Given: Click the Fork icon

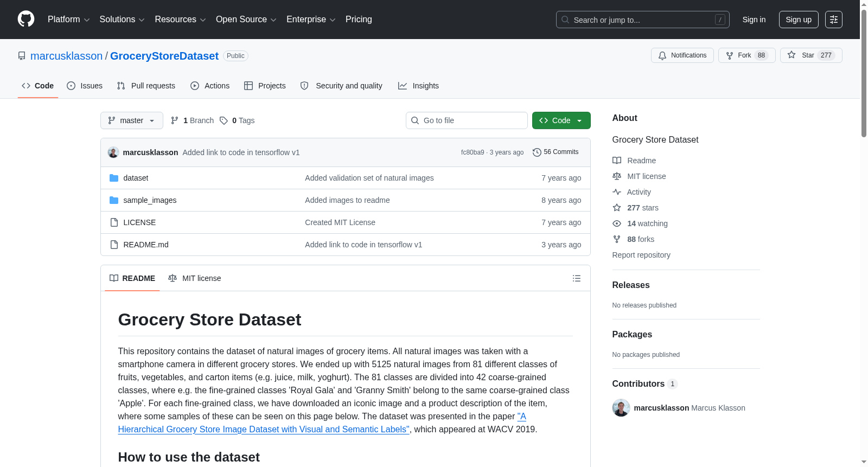Looking at the screenshot, I should [730, 55].
